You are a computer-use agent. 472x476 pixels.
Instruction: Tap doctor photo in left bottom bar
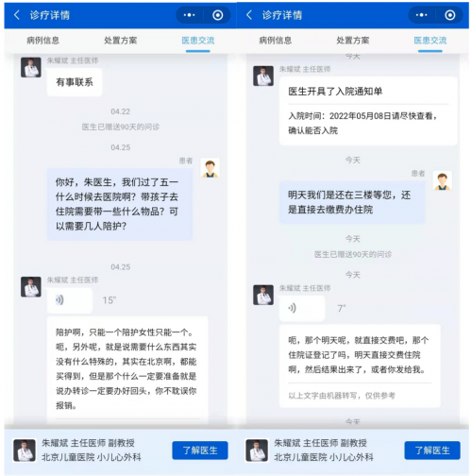(25, 450)
